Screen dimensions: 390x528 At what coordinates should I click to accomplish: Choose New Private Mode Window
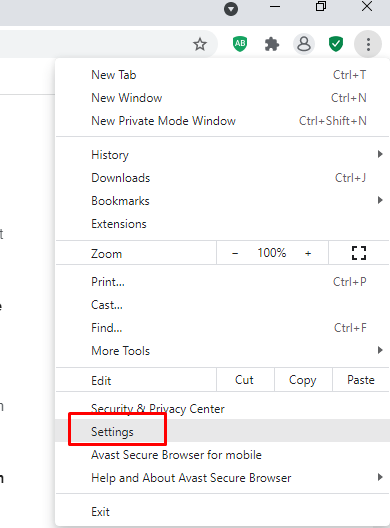pyautogui.click(x=222, y=121)
